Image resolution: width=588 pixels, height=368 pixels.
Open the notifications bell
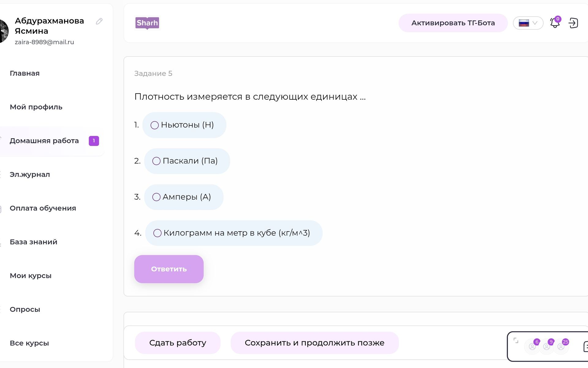(555, 23)
